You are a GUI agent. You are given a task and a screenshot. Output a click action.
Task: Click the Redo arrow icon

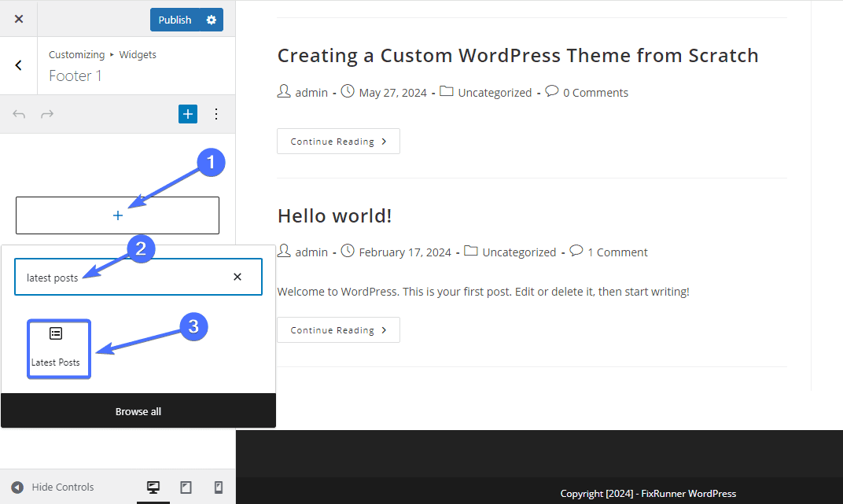tap(47, 114)
